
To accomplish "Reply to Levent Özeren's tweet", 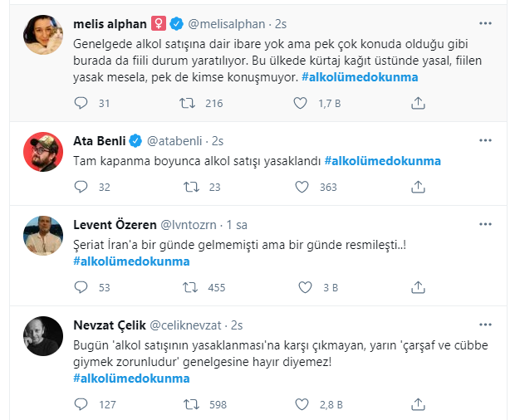I will click(81, 288).
